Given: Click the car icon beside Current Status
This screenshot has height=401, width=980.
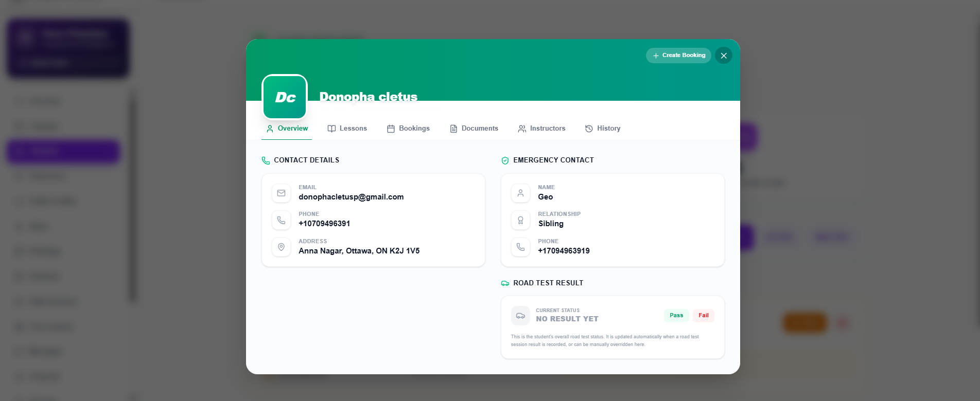Looking at the screenshot, I should [x=520, y=316].
